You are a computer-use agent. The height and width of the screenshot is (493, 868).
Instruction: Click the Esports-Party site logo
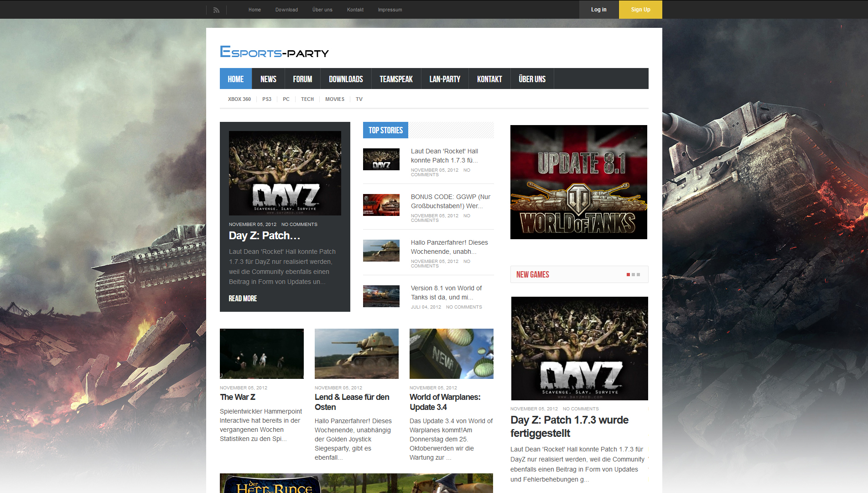[x=274, y=52]
